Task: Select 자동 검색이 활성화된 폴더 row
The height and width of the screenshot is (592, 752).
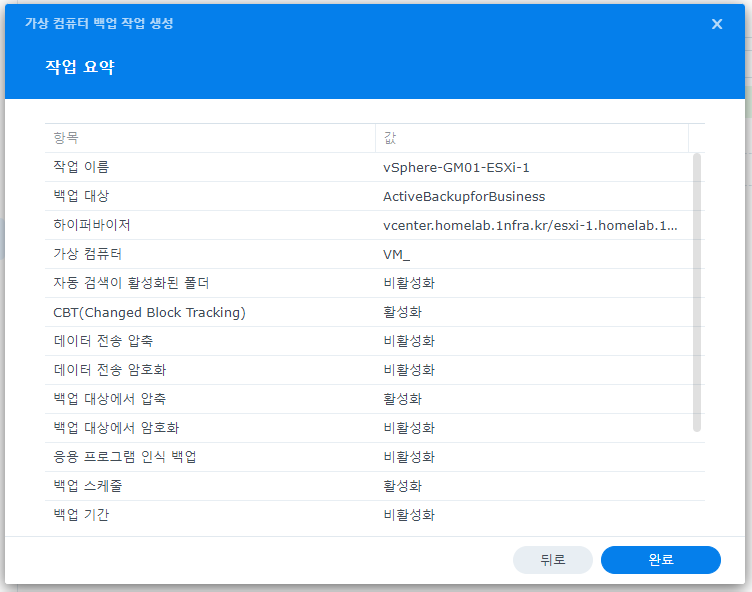Action: [x=375, y=283]
